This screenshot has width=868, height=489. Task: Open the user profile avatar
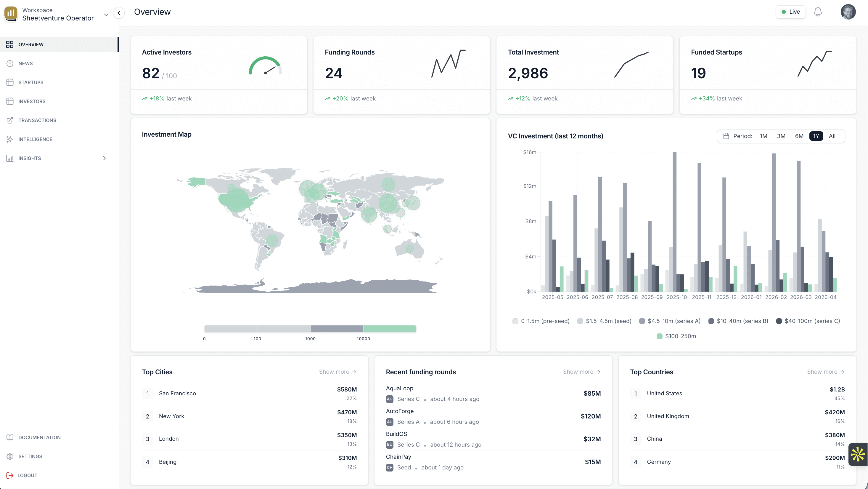click(x=848, y=12)
